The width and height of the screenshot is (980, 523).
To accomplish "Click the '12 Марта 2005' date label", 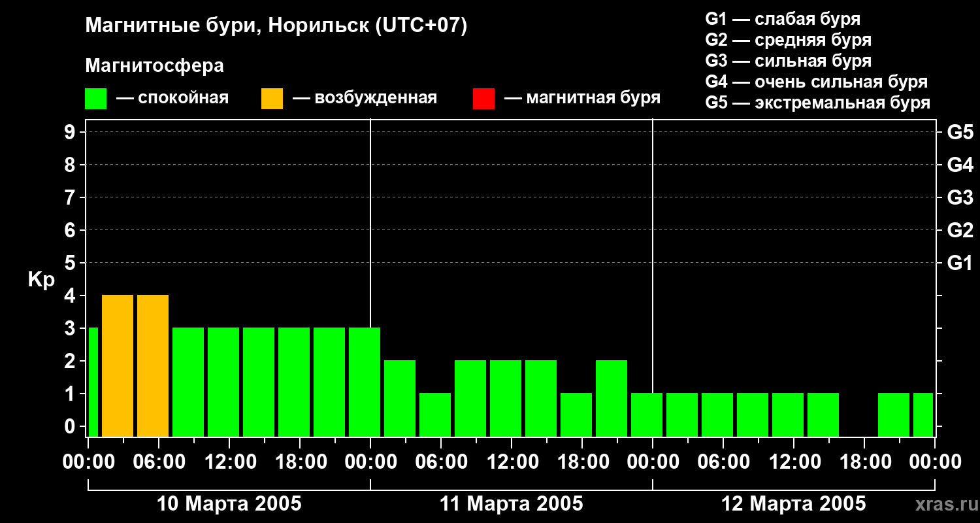I will (x=794, y=504).
